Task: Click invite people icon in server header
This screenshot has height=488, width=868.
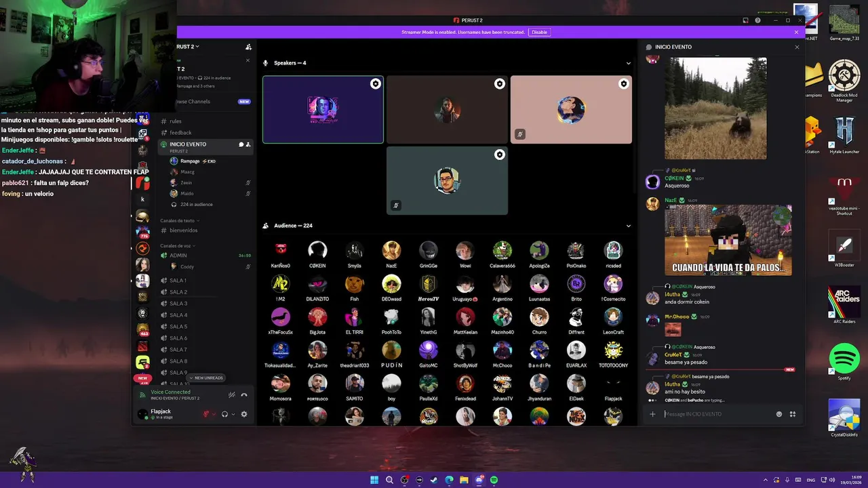Action: [248, 47]
